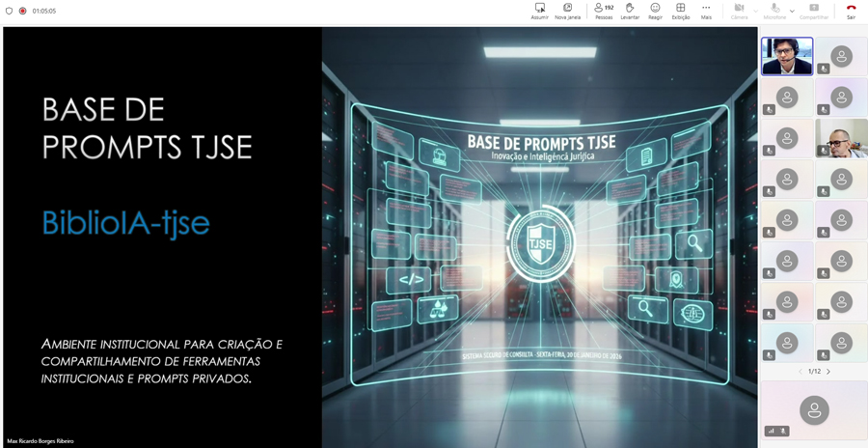Select the presenter with headset video tile
868x448 pixels.
[x=787, y=56]
